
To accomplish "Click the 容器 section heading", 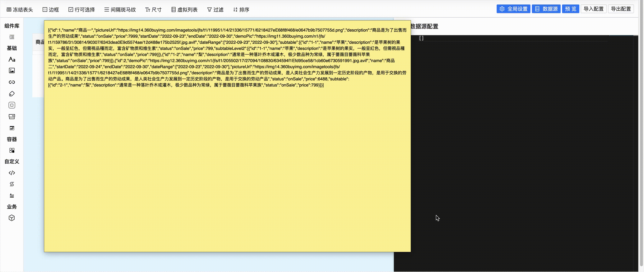I will (12, 139).
